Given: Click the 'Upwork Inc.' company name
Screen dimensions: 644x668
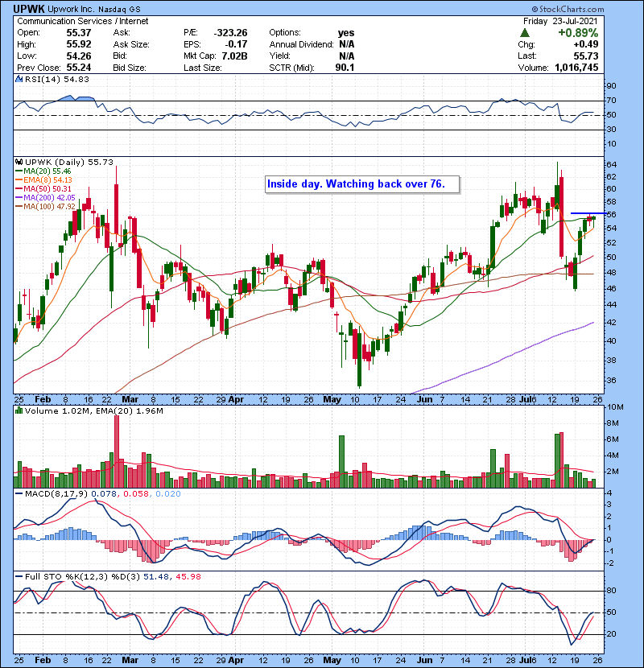Looking at the screenshot, I should pyautogui.click(x=72, y=10).
